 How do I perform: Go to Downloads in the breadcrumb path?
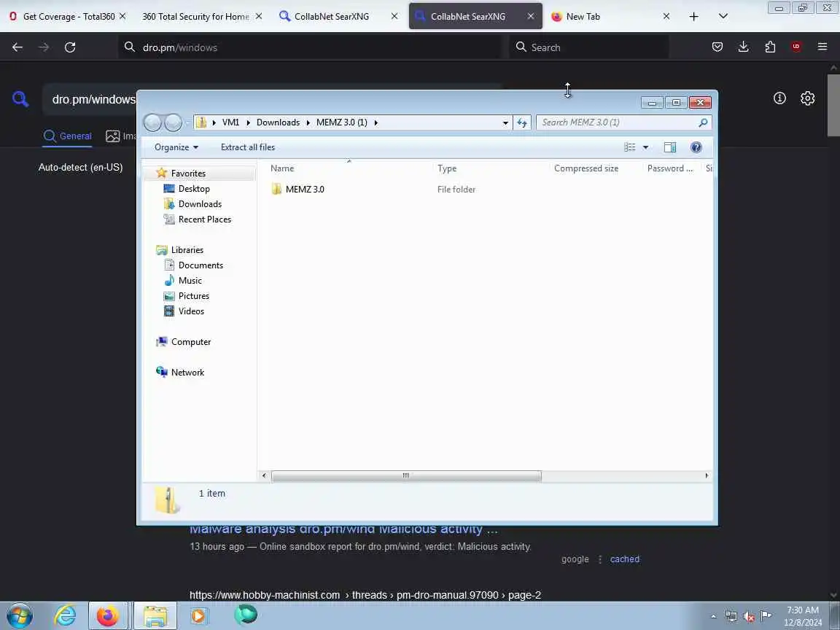(x=278, y=122)
